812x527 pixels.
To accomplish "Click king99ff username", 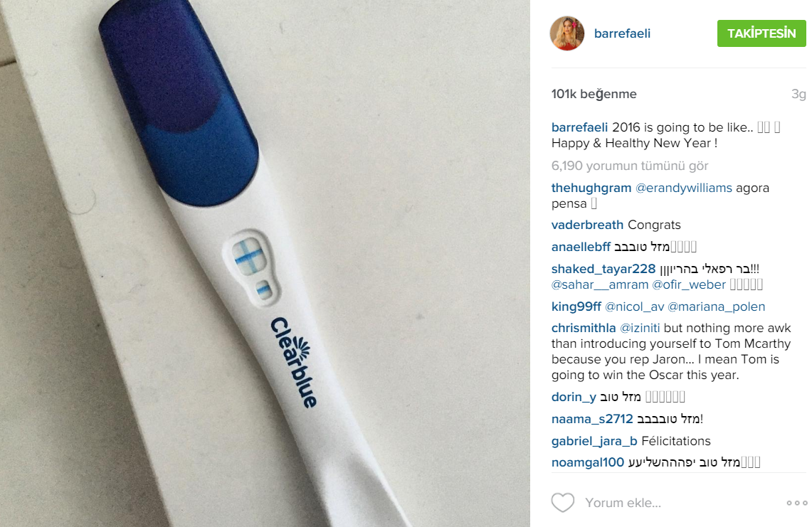I will [x=576, y=307].
